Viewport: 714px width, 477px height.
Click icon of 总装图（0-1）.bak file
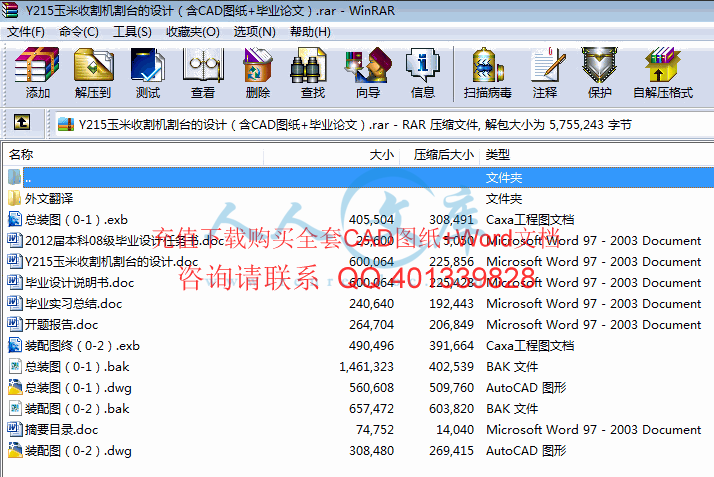point(15,366)
